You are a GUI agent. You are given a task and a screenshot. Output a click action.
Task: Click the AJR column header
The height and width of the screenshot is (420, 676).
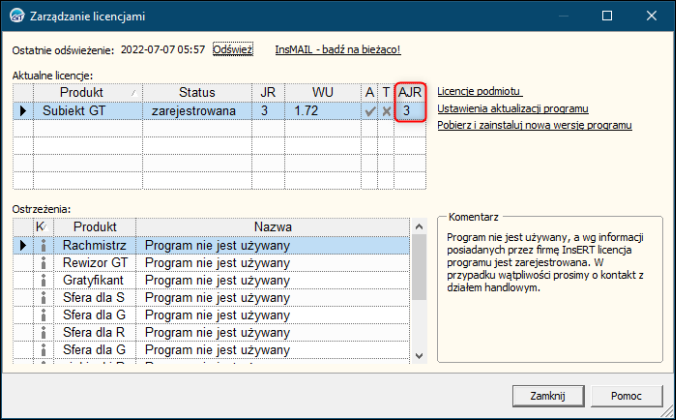(x=410, y=92)
